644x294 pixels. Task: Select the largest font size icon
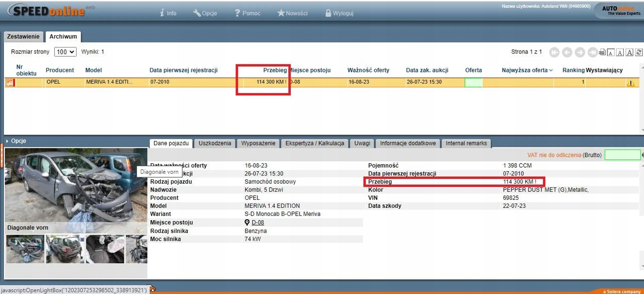coord(629,52)
